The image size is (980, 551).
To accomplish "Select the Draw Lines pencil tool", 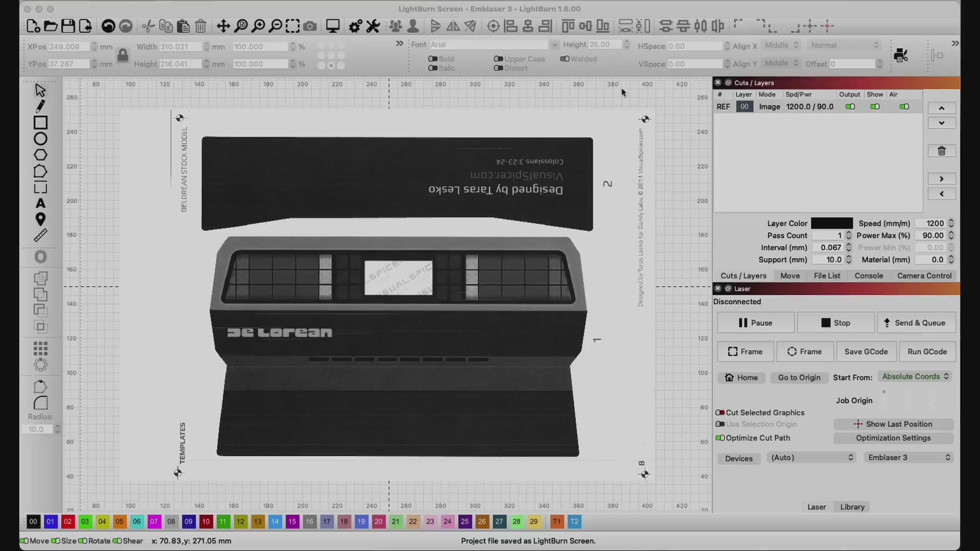I will coord(40,106).
